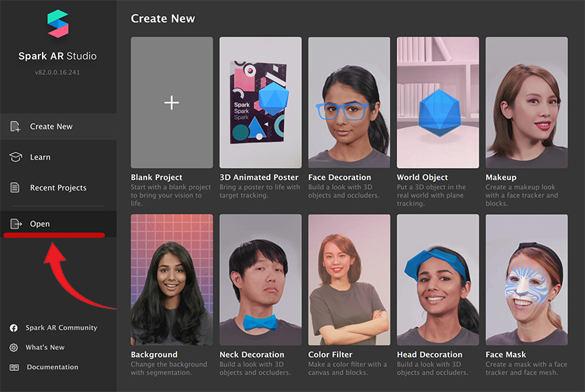
Task: Select the World Object template thumbnail
Action: pos(438,102)
